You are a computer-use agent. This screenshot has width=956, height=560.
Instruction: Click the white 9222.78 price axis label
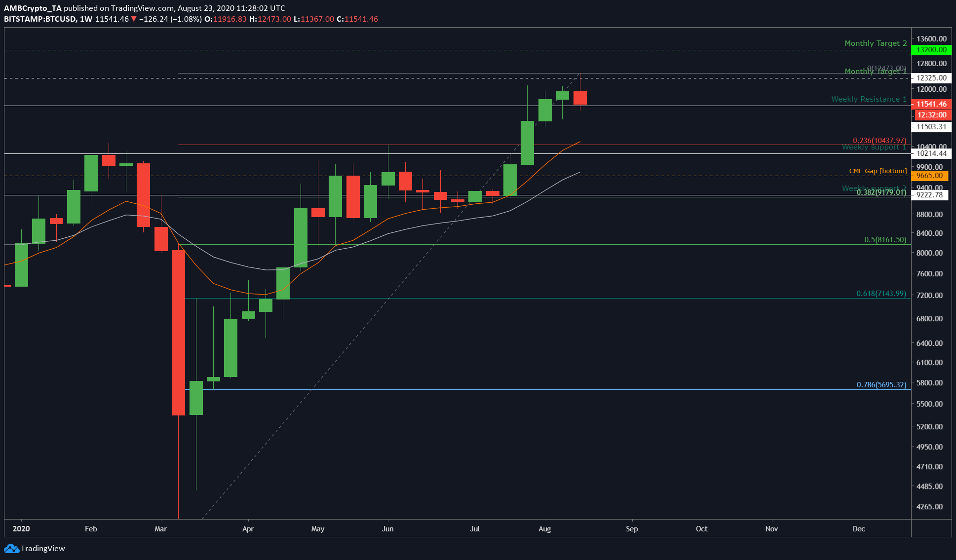point(930,195)
